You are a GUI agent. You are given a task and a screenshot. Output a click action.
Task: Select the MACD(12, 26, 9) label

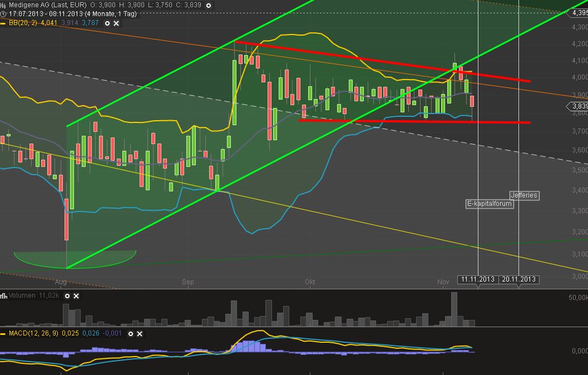(x=33, y=333)
